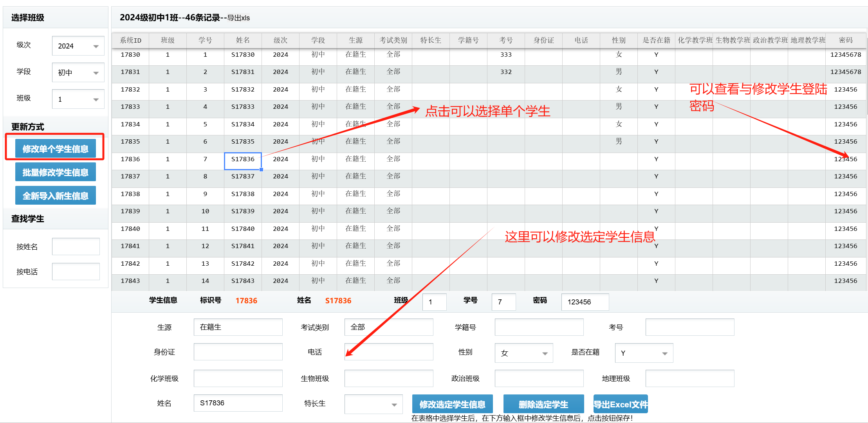The image size is (868, 423).
Task: Click the 是否在籍 column header
Action: [x=656, y=40]
